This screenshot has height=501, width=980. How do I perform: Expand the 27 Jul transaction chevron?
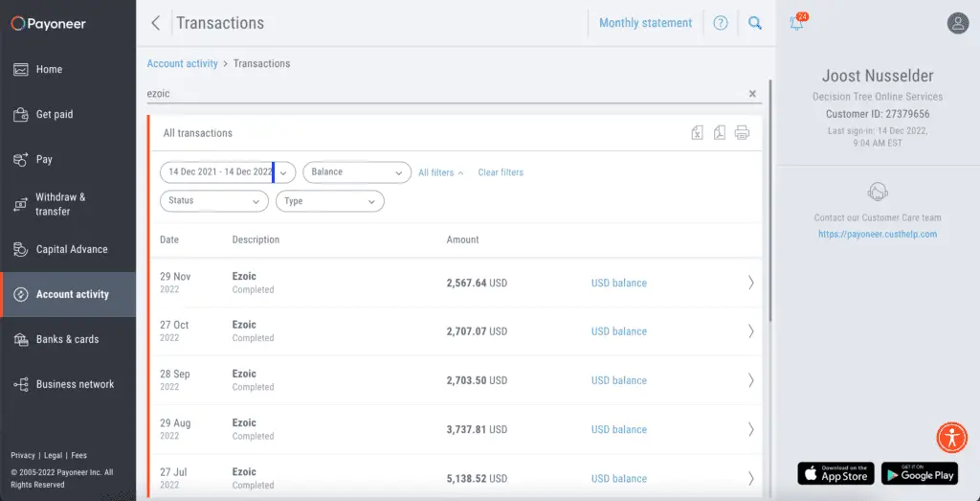(750, 478)
